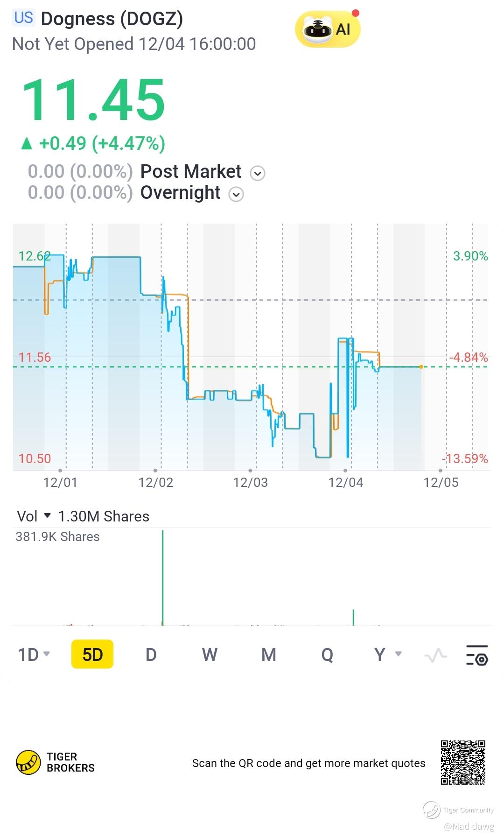
Task: Switch to the W weekly chart tab
Action: tap(210, 655)
